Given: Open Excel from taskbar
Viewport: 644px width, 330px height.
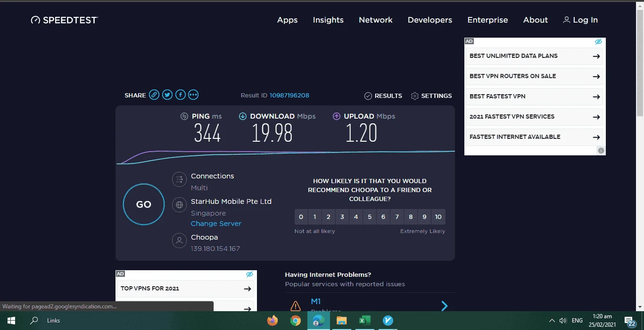Looking at the screenshot, I should coord(364,321).
